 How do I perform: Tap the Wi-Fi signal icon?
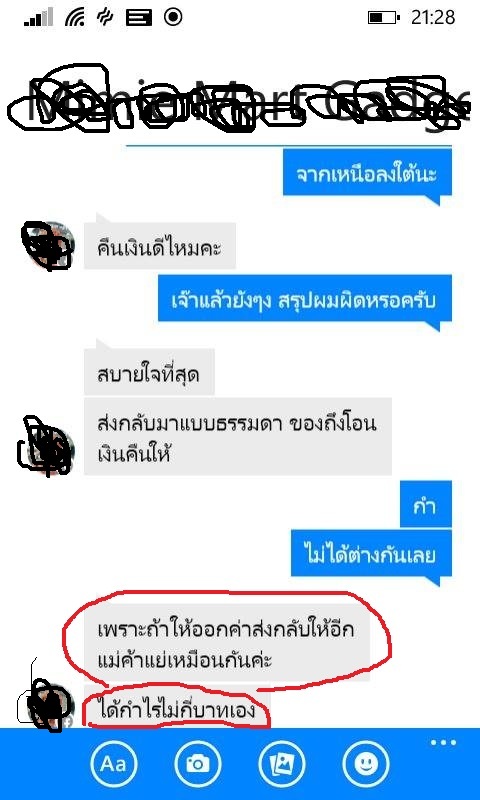(x=75, y=17)
